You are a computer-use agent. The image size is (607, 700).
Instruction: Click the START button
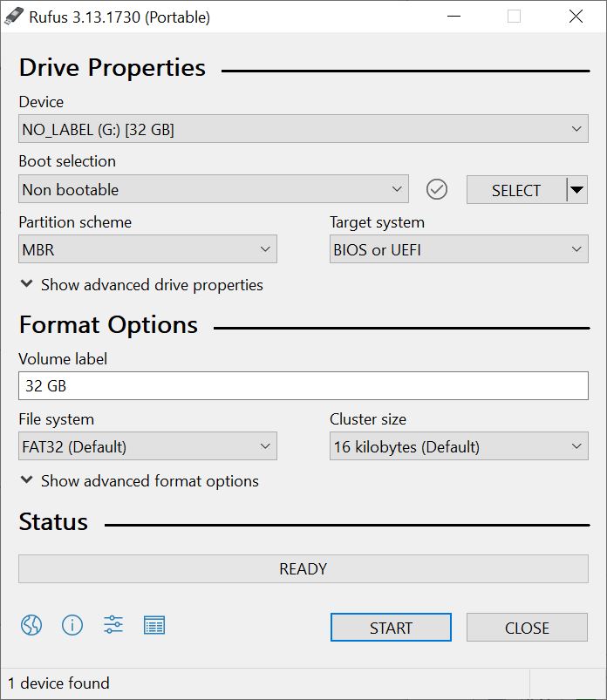click(x=391, y=628)
